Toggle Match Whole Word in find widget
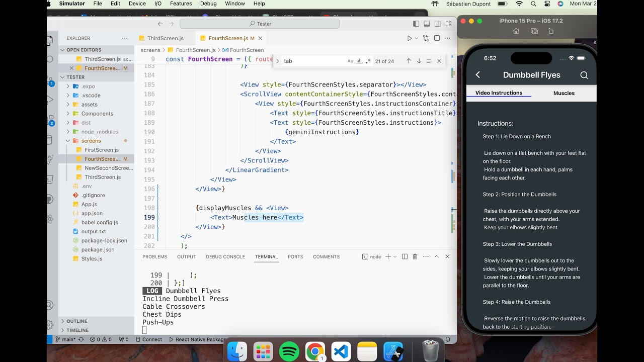644x362 pixels. click(359, 61)
